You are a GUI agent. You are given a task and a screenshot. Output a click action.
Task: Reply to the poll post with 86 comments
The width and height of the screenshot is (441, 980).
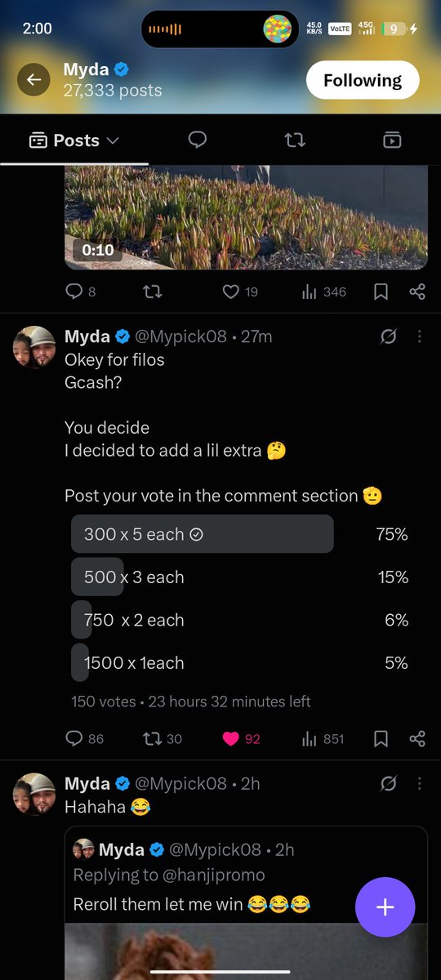click(73, 738)
